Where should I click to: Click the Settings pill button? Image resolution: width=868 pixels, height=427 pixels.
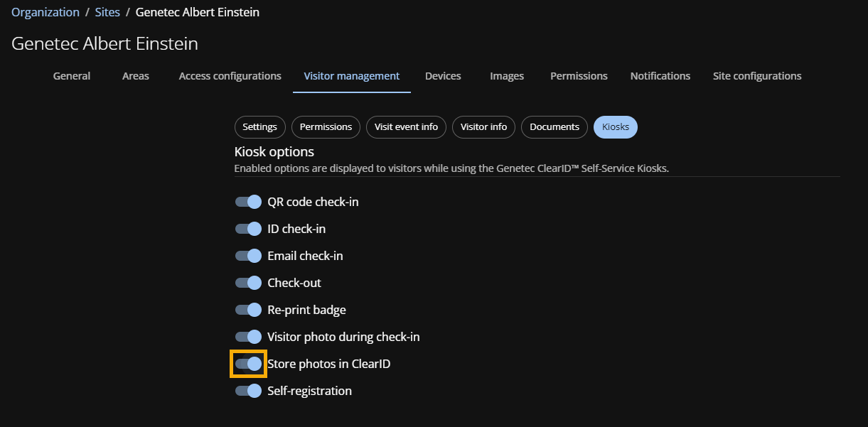(x=259, y=127)
